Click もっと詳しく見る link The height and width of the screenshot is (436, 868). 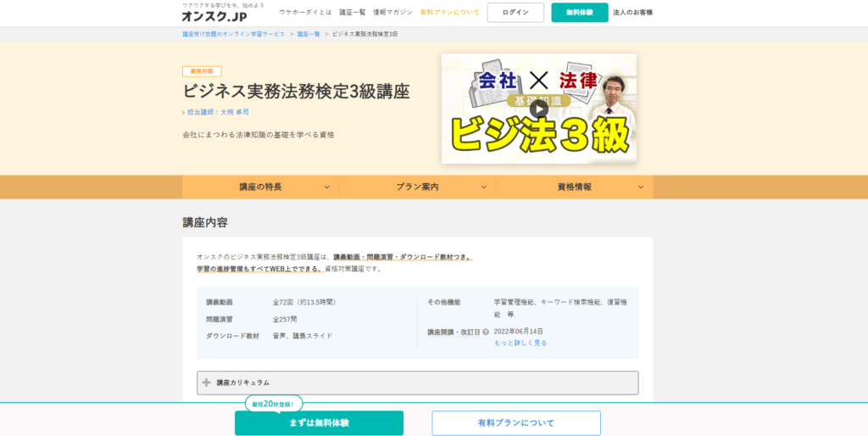click(x=520, y=343)
